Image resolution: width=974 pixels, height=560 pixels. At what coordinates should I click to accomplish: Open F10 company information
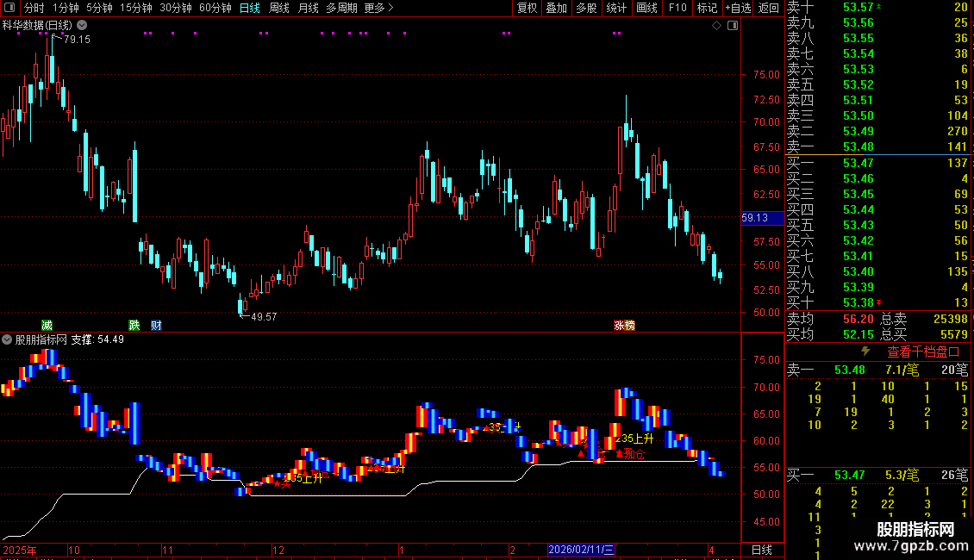click(x=677, y=8)
